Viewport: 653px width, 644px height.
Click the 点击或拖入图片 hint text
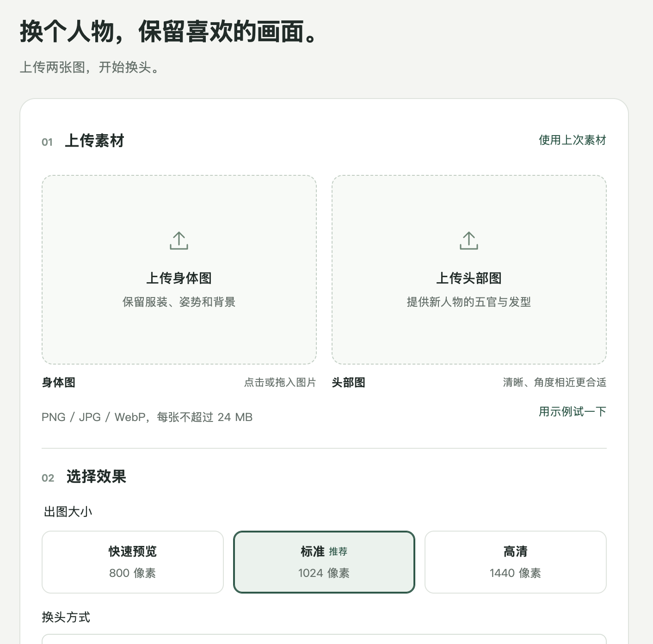point(280,383)
